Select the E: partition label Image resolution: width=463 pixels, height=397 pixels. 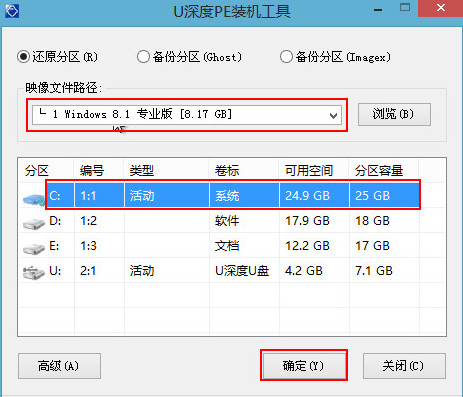point(54,246)
